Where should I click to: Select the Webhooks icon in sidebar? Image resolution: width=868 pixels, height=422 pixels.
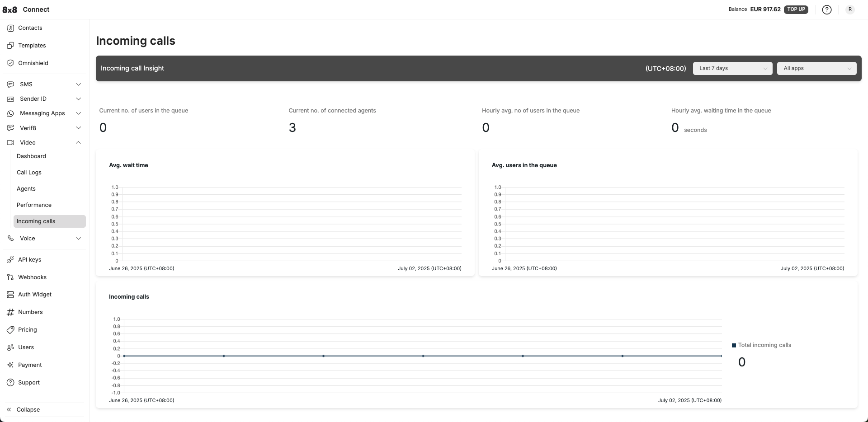[x=10, y=277]
